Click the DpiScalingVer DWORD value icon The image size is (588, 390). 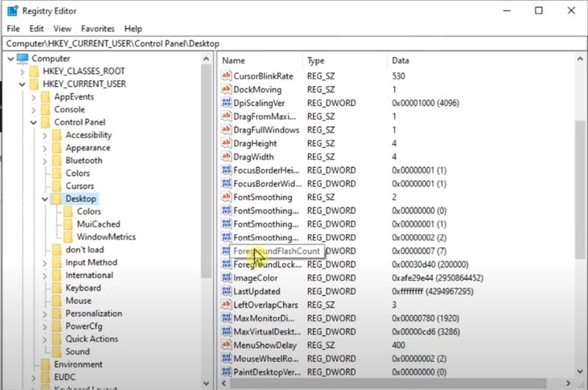[x=226, y=103]
